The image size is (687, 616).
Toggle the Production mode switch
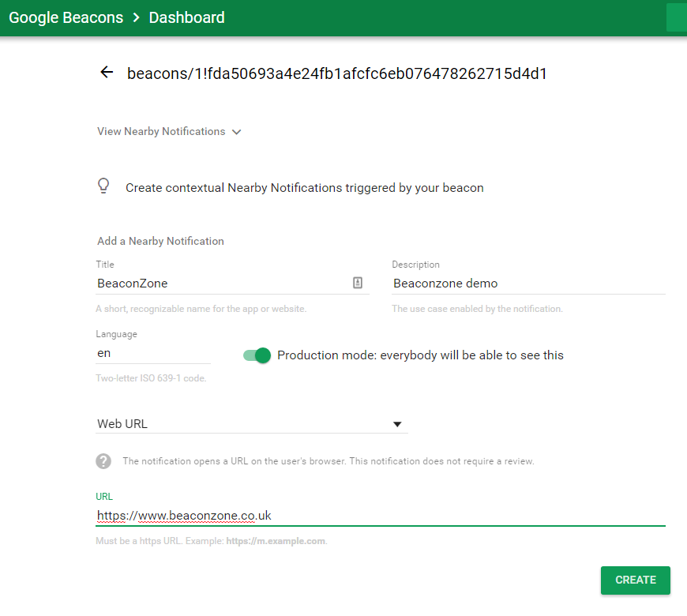coord(257,355)
